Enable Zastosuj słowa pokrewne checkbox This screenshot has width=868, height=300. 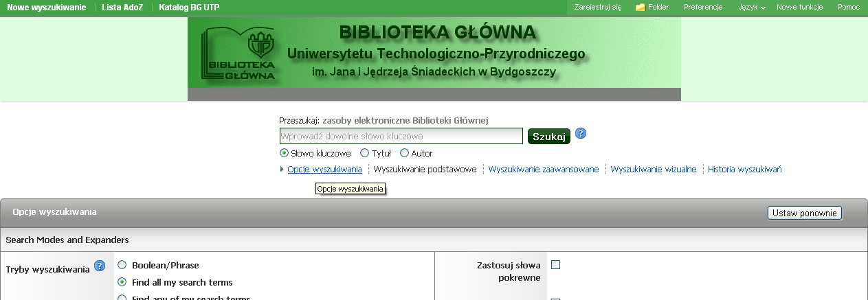(556, 265)
